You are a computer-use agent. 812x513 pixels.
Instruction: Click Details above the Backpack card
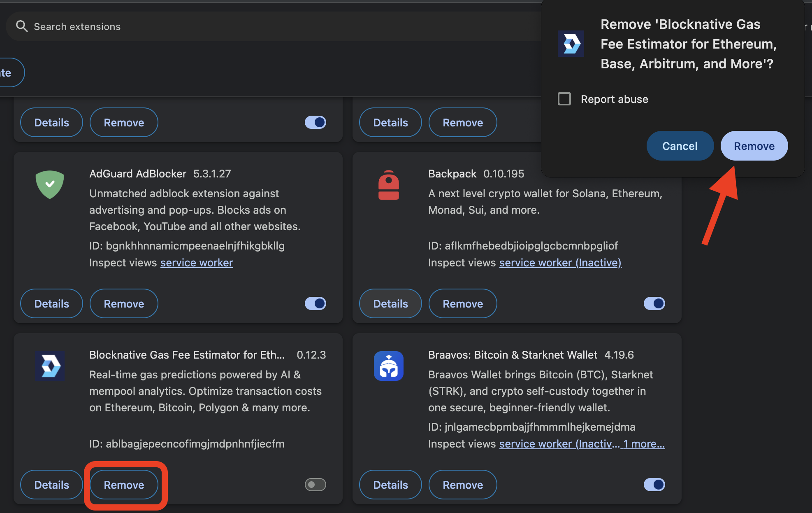pos(390,122)
